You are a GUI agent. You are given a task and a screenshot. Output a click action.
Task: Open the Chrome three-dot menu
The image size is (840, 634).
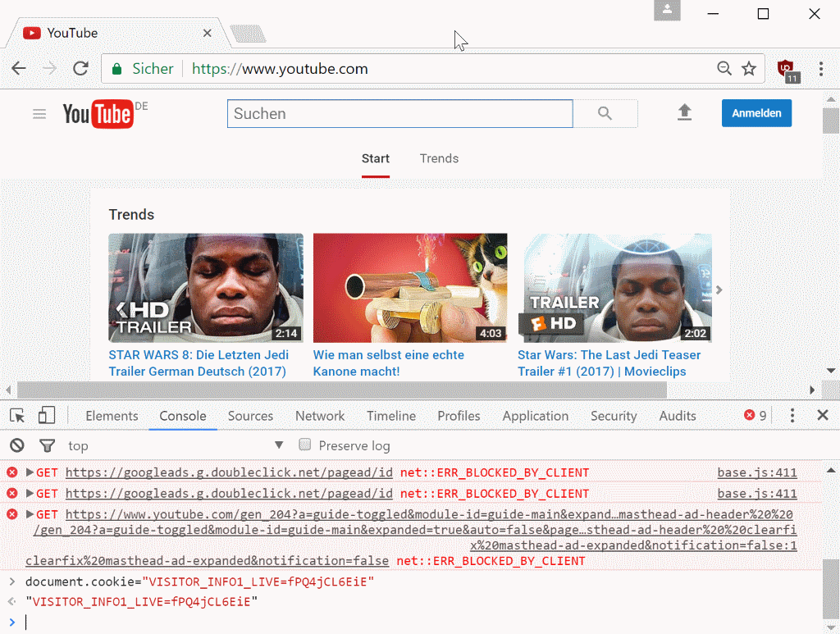820,69
